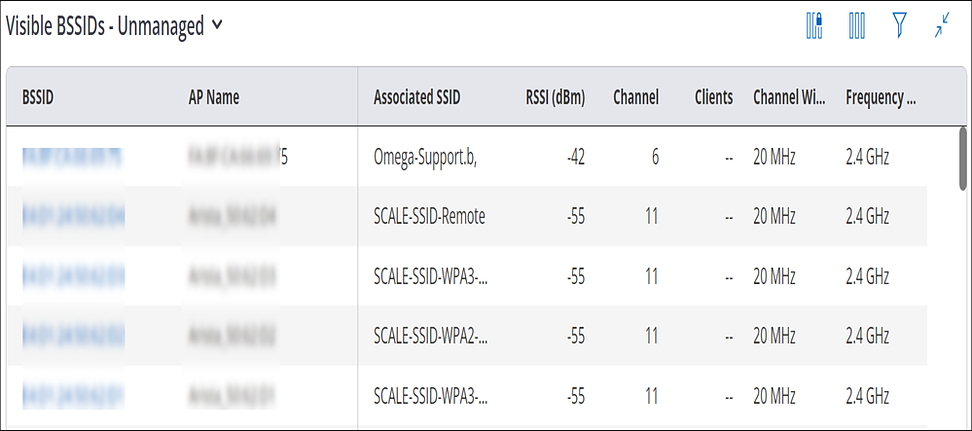Viewport: 972px width, 431px height.
Task: Click channel value 6
Action: pos(655,158)
